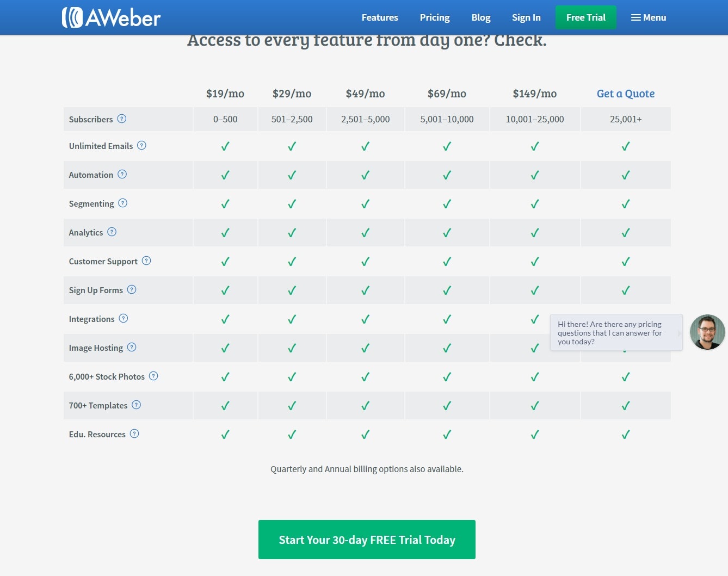Click the AWeber logo
The image size is (728, 576).
(111, 17)
